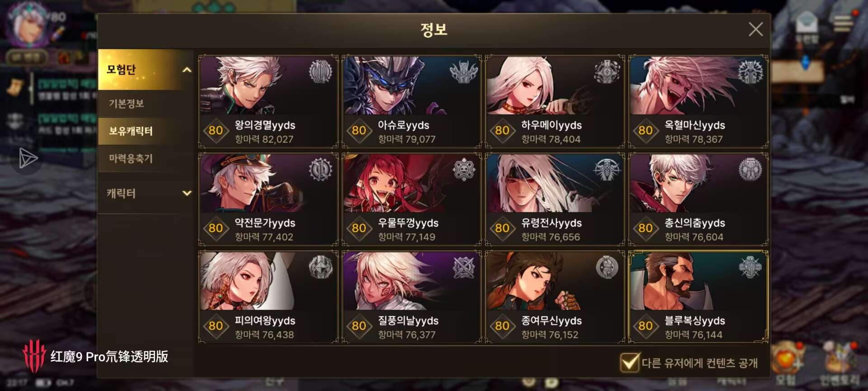Screen dimensions: 868x391
Task: Click skull emblem on 우물뚜껑yyds card
Action: (464, 170)
